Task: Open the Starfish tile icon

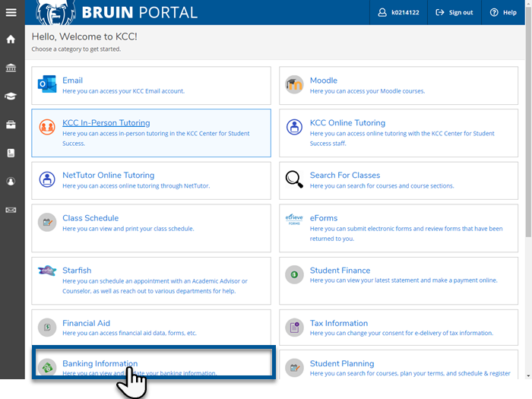Action: pos(47,271)
